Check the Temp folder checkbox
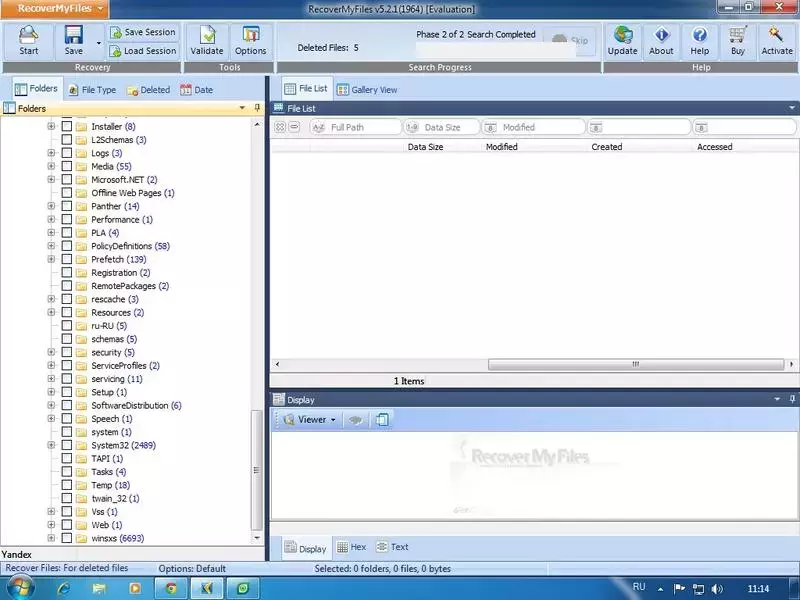 [x=67, y=485]
